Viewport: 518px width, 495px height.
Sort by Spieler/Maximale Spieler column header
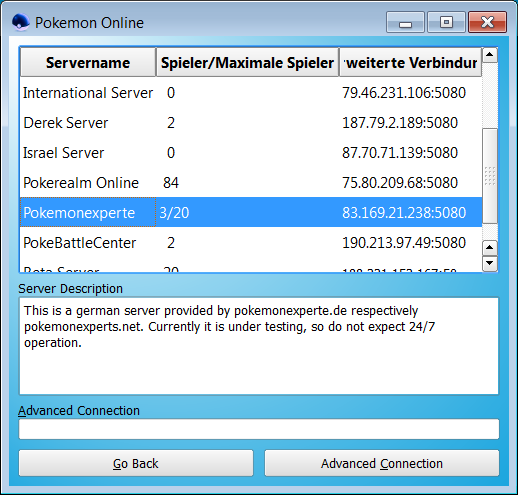click(x=247, y=62)
